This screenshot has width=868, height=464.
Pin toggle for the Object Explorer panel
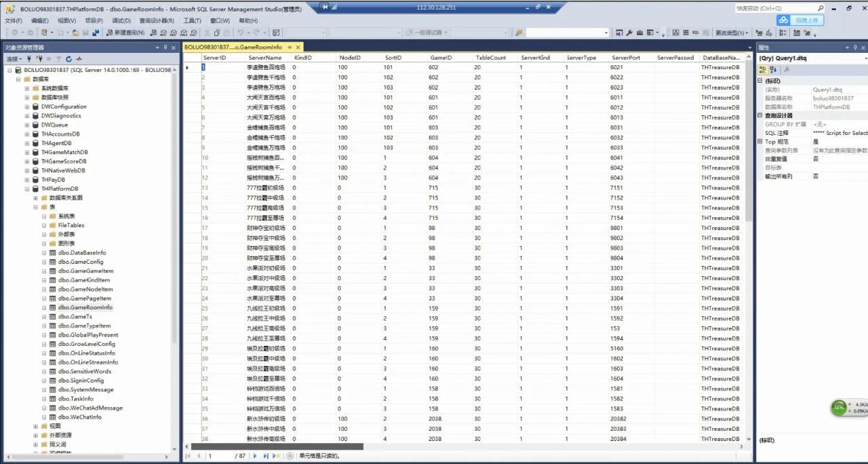pyautogui.click(x=165, y=47)
